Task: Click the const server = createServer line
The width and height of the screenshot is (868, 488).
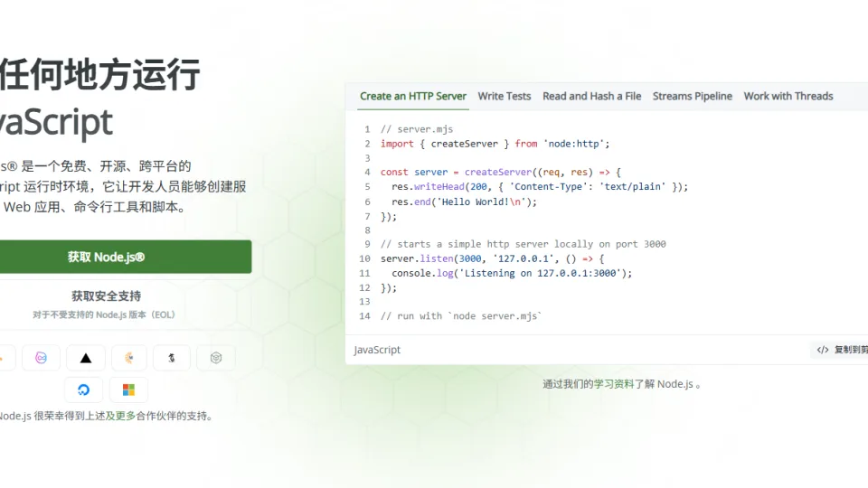Action: click(x=500, y=173)
